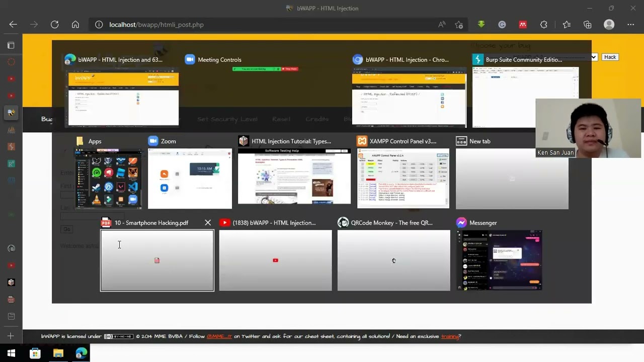Go back in Edge browser

click(13, 25)
